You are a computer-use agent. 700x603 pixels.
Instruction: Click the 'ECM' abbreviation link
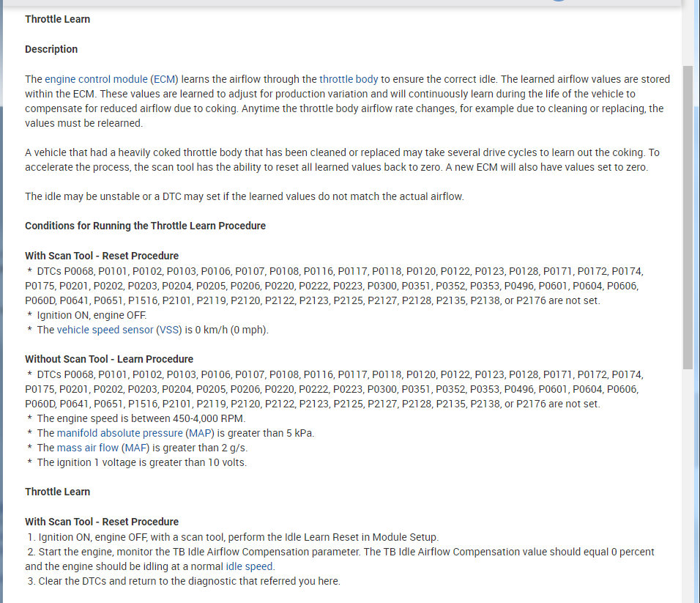coord(164,79)
